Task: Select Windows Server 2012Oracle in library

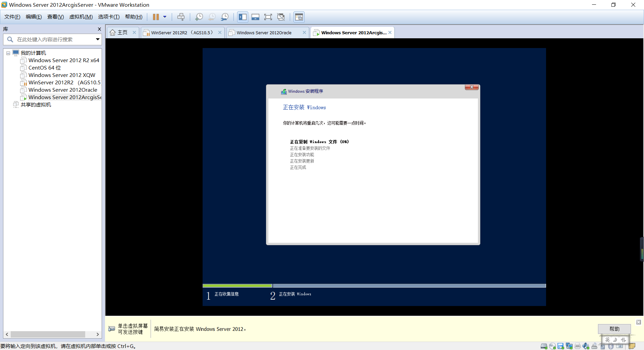Action: [63, 90]
